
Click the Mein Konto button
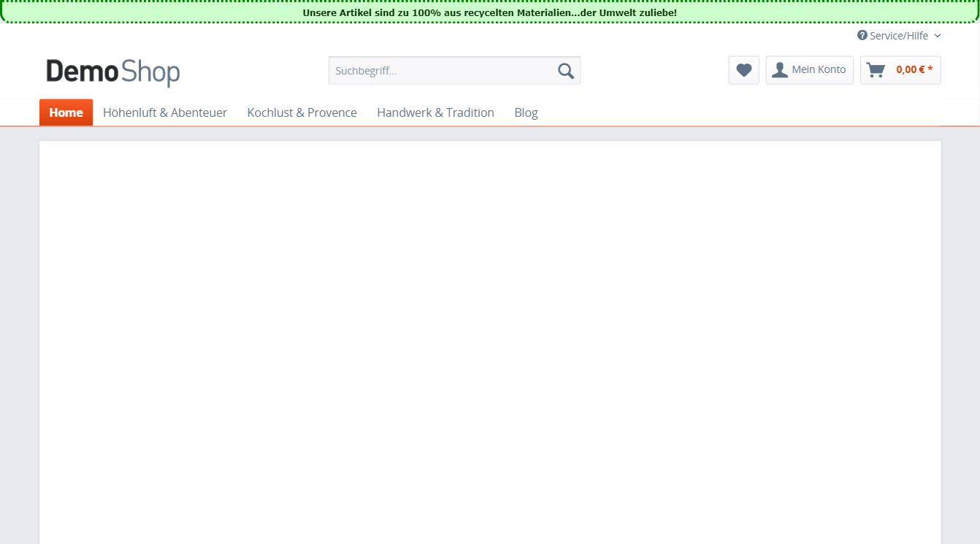click(x=810, y=70)
